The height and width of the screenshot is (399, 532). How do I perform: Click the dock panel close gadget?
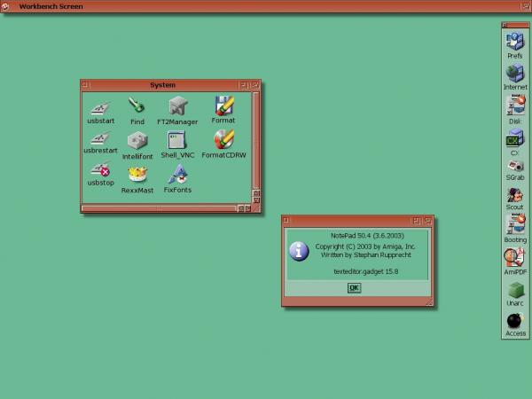coord(505,25)
